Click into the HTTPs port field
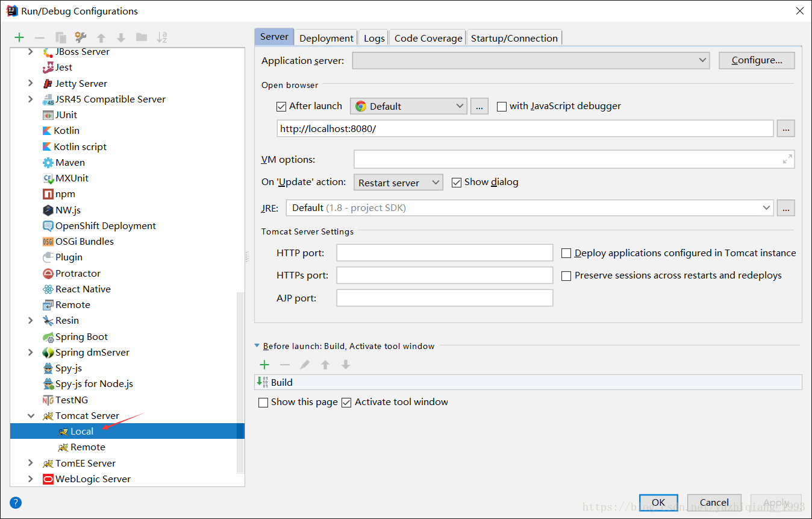The height and width of the screenshot is (519, 812). click(445, 275)
